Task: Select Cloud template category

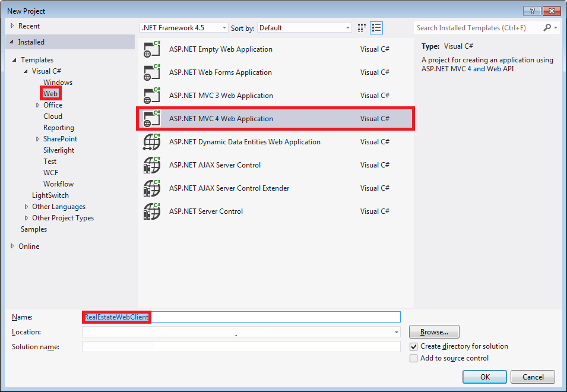Action: click(53, 116)
